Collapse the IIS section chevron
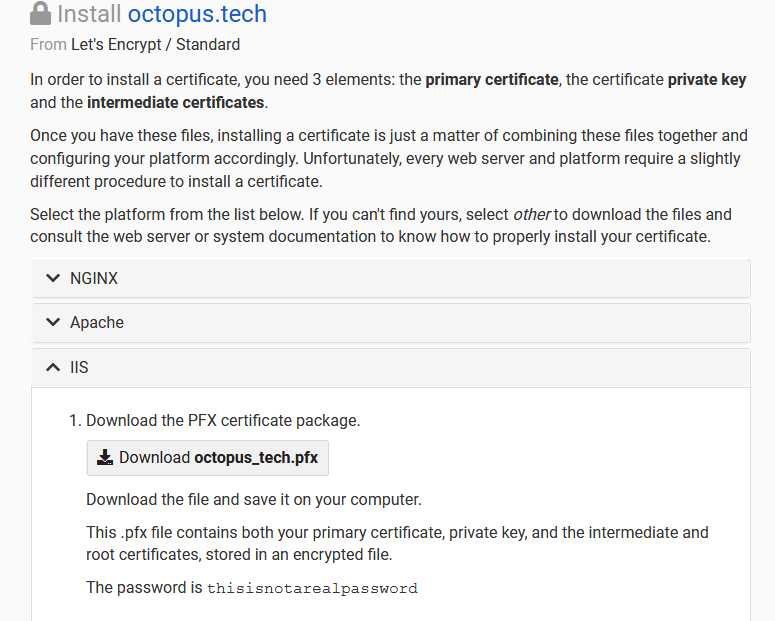The width and height of the screenshot is (775, 621). point(53,367)
